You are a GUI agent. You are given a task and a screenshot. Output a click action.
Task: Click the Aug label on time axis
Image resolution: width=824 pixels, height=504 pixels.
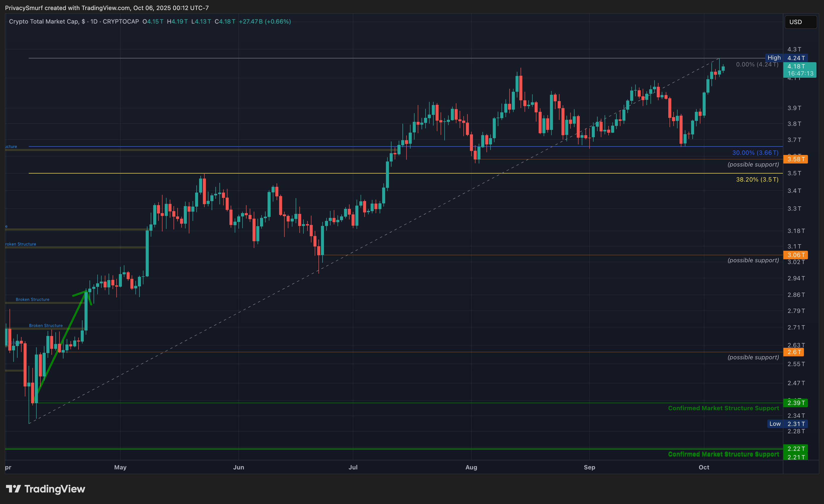coord(471,468)
